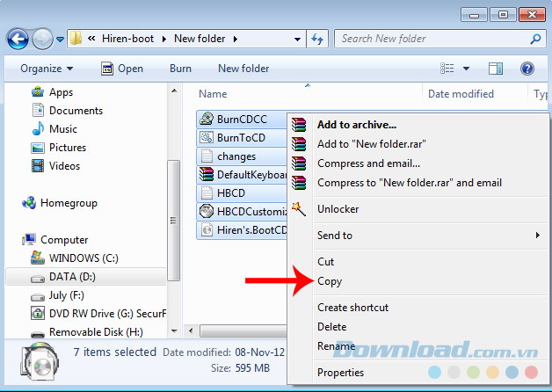Open the Organize menu
This screenshot has width=552, height=392.
[47, 69]
